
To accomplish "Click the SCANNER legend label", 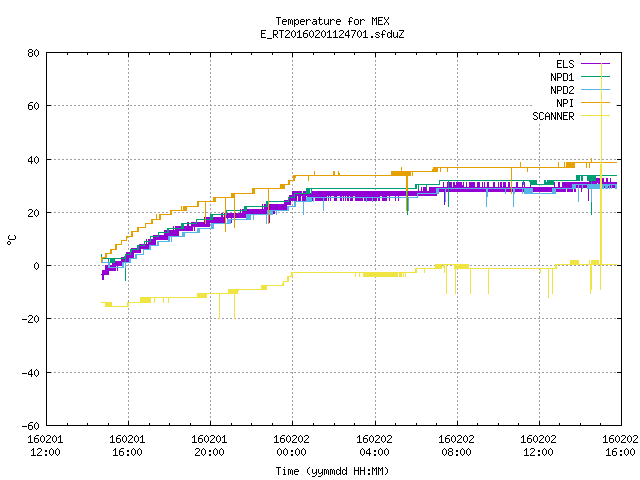I will tap(553, 116).
